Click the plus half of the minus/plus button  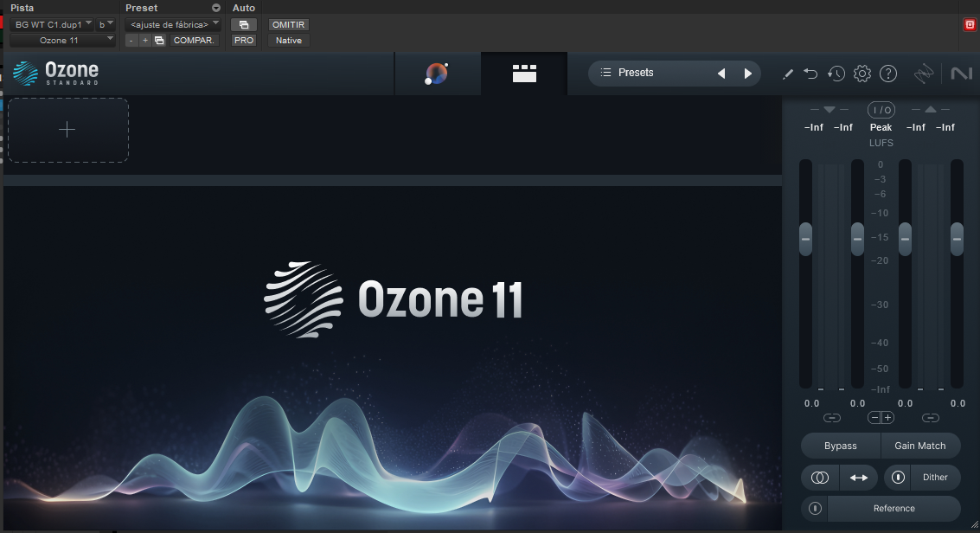click(x=887, y=417)
